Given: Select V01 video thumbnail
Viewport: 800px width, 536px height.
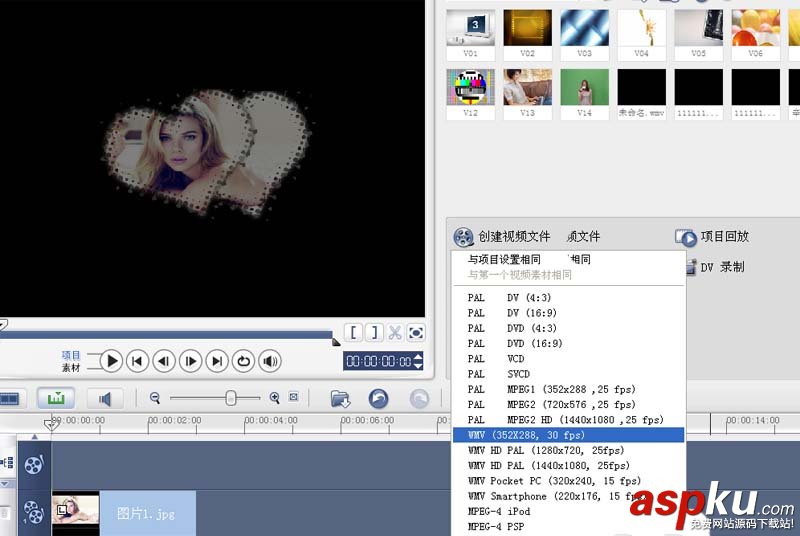Looking at the screenshot, I should click(470, 35).
